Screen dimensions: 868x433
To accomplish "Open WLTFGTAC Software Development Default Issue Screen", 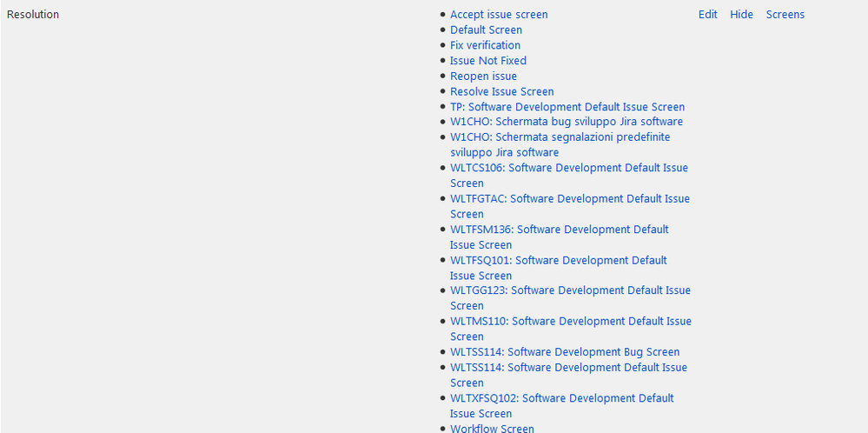I will pyautogui.click(x=570, y=206).
